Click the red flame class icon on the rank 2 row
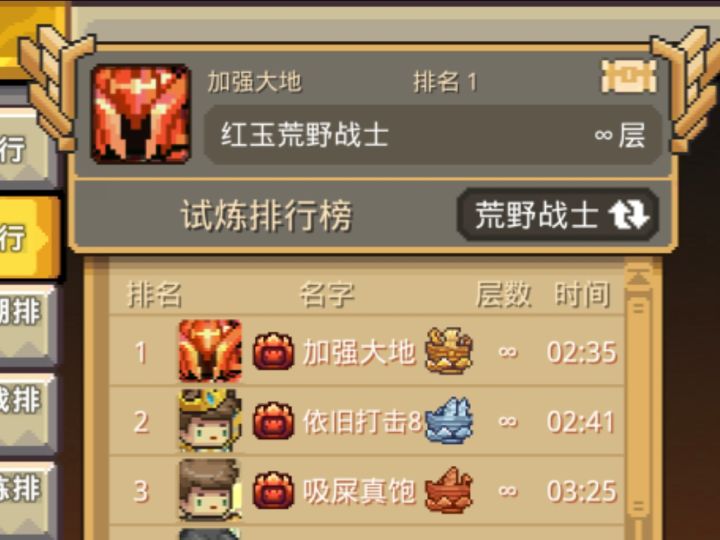Viewport: 720px width, 540px height. point(273,421)
